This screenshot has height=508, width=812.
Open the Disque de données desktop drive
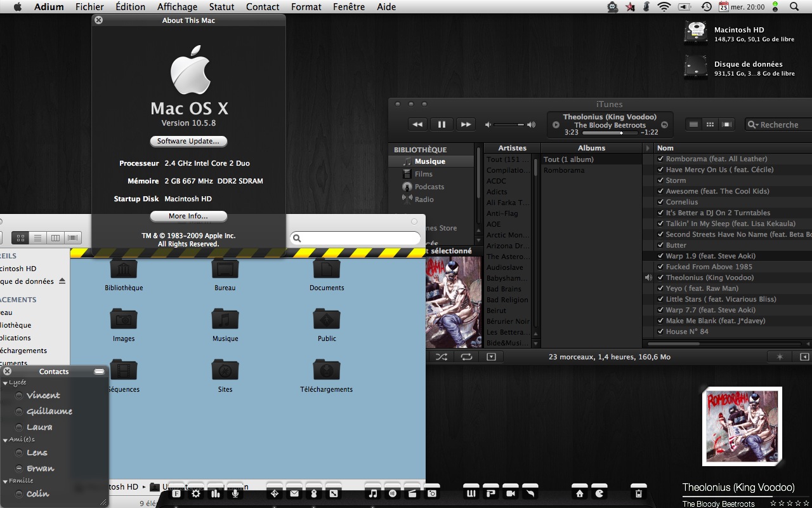[x=696, y=67]
